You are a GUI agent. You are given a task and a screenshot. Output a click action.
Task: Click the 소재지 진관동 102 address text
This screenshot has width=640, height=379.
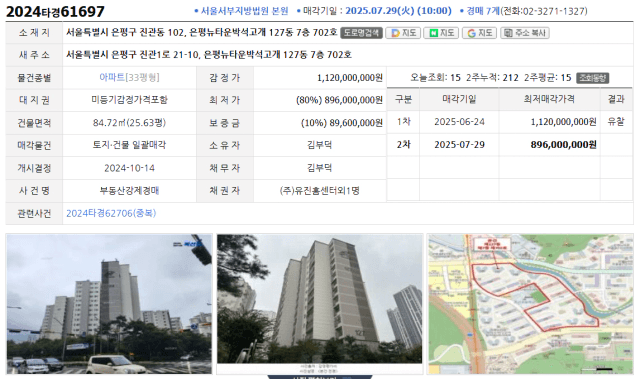(202, 32)
